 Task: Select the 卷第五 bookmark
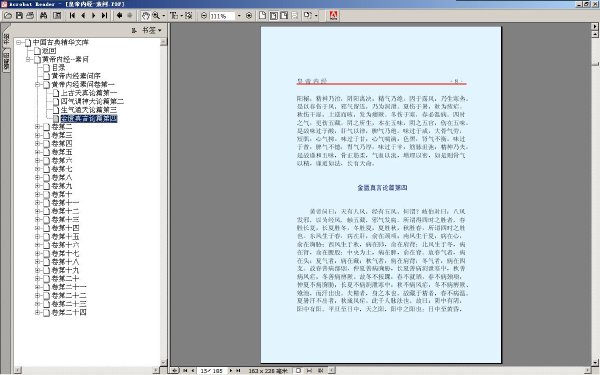[62, 152]
